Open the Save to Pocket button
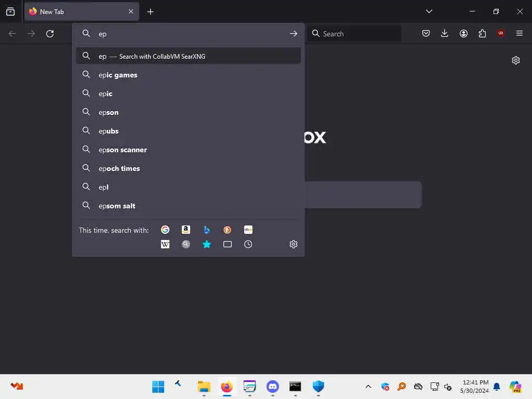532x399 pixels. coord(426,33)
